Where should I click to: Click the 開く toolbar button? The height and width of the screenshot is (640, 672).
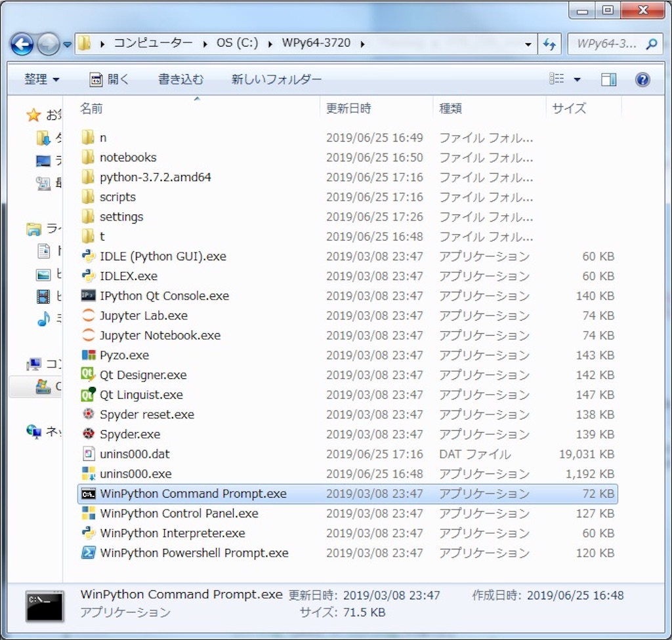(x=110, y=79)
